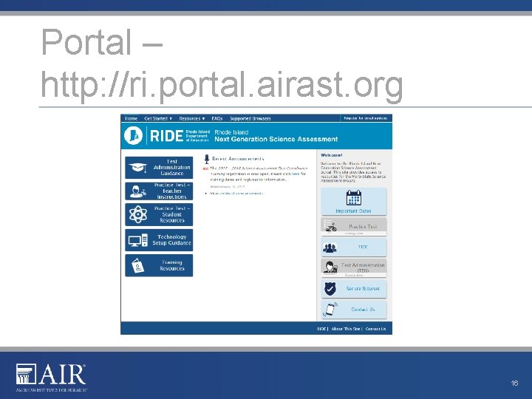The height and width of the screenshot is (399, 532).
Task: Open About This Site in the footer
Action: click(x=345, y=329)
